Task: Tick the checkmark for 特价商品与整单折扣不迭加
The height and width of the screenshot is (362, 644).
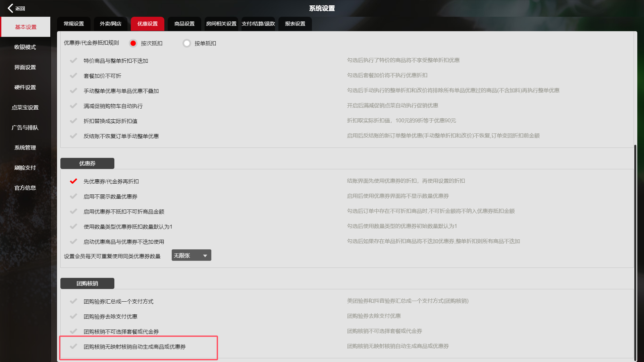Action: (x=73, y=61)
